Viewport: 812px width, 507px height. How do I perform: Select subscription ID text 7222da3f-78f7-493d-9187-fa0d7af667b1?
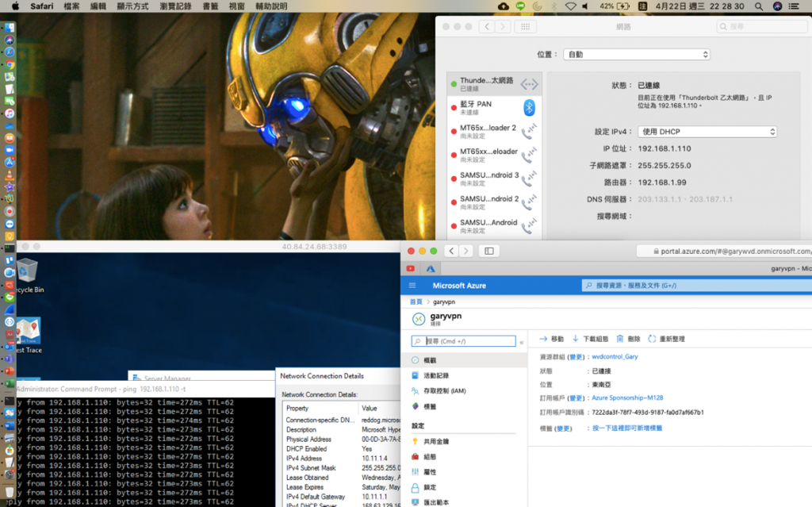point(648,413)
